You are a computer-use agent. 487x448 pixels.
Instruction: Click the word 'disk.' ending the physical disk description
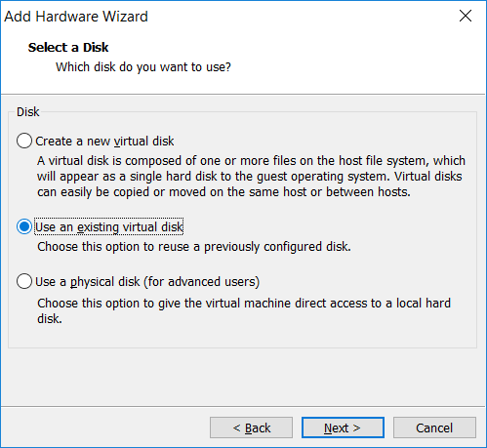pos(50,319)
